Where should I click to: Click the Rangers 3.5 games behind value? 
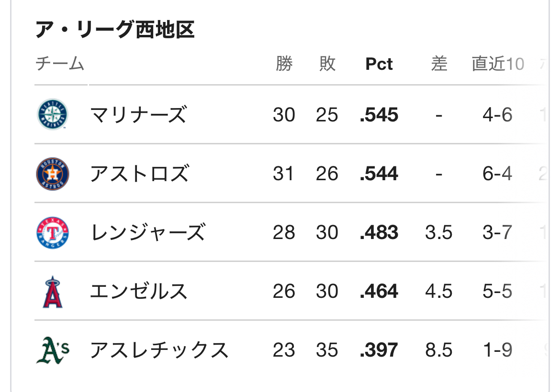point(438,232)
